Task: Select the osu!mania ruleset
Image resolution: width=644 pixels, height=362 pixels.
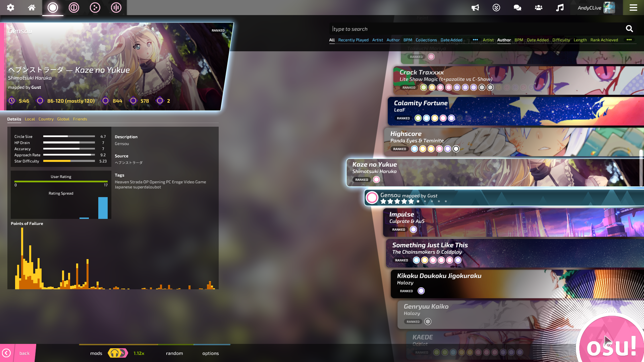Action: pyautogui.click(x=116, y=7)
